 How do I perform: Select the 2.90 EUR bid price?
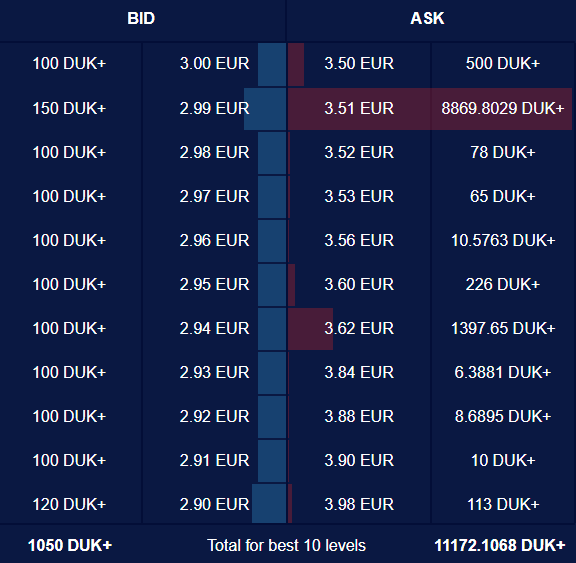215,504
